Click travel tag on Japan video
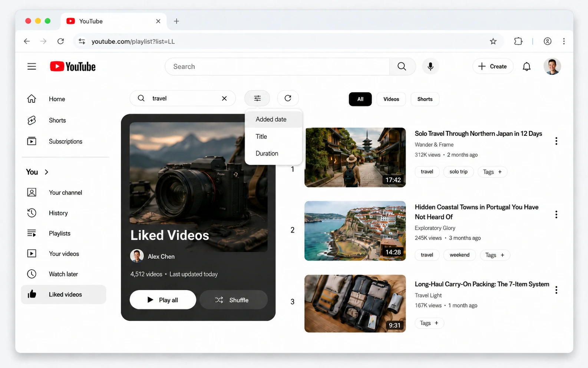 (427, 172)
